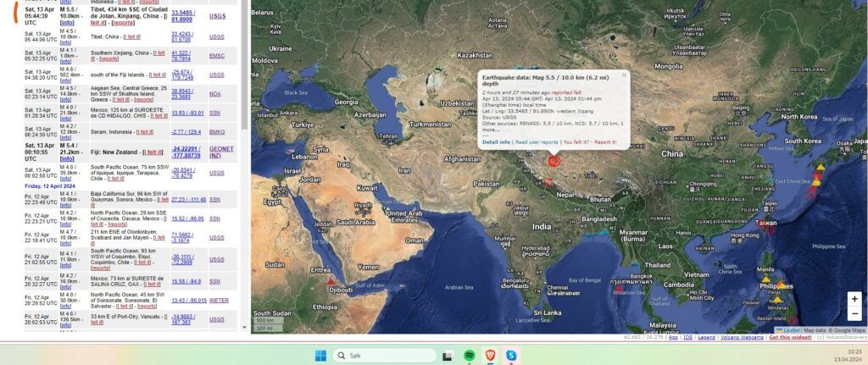The width and height of the screenshot is (868, 365).
Task: Zoom in on the earthquake map
Action: (x=854, y=299)
